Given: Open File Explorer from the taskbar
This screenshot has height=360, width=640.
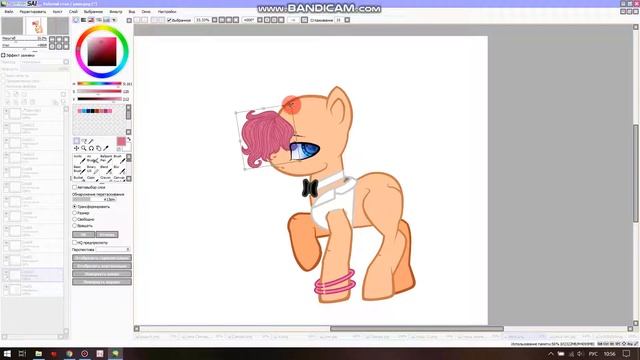Looking at the screenshot, I should (x=38, y=353).
